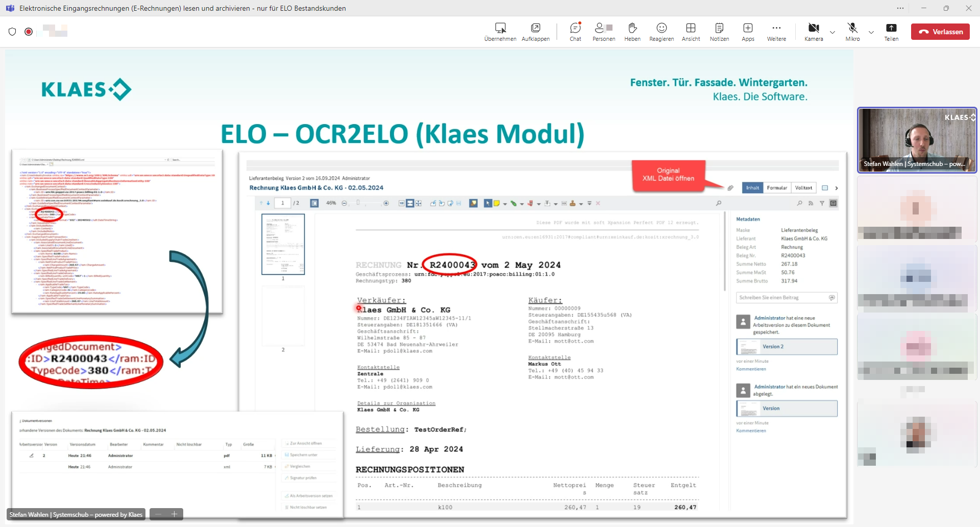Select the arrow selection tool

coord(488,203)
